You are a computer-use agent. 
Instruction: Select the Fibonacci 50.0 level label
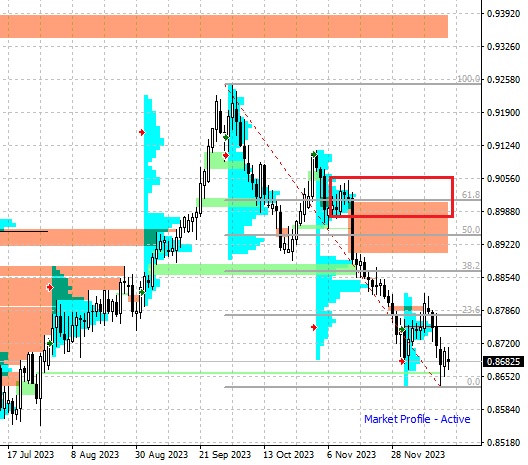coord(471,230)
